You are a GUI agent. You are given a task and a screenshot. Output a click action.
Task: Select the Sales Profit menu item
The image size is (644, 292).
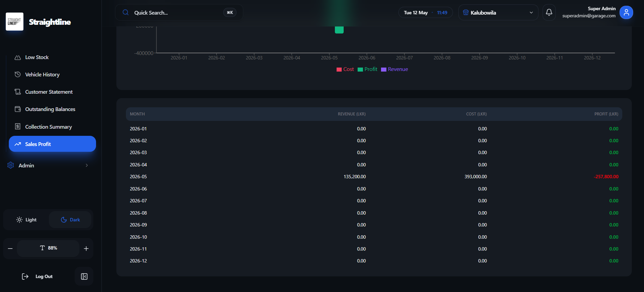(x=52, y=144)
